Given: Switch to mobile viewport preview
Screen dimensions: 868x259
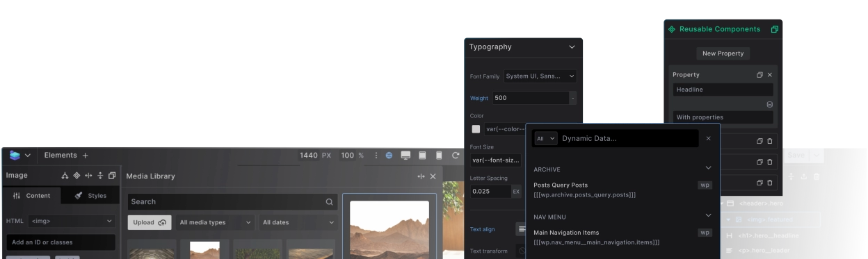Looking at the screenshot, I should [439, 155].
